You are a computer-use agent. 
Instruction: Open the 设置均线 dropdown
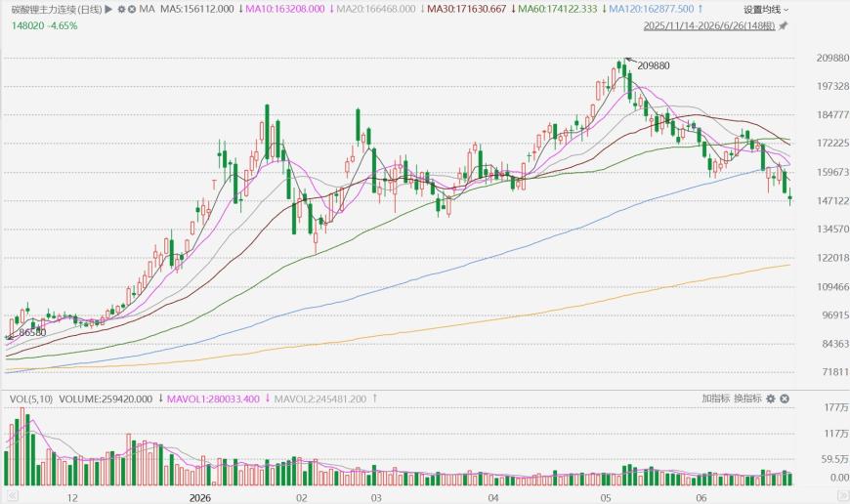[766, 9]
